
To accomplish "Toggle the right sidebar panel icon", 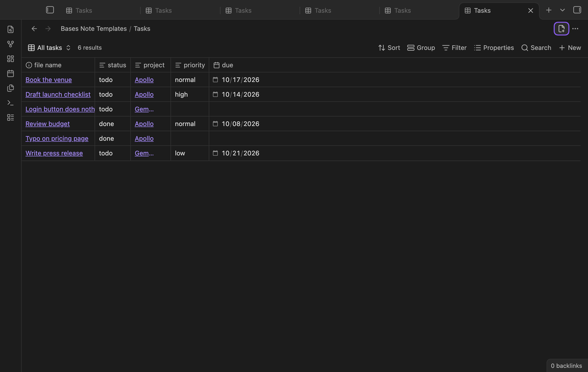I will [x=577, y=10].
